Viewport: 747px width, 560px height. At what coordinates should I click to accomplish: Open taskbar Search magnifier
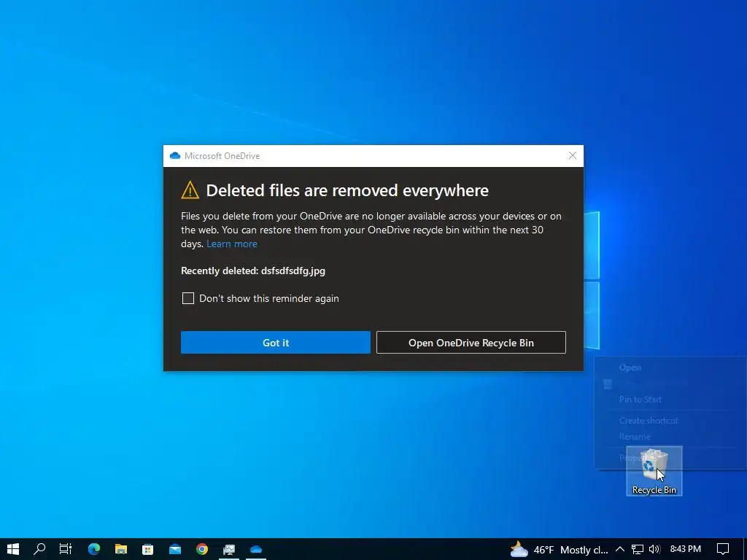(x=39, y=549)
